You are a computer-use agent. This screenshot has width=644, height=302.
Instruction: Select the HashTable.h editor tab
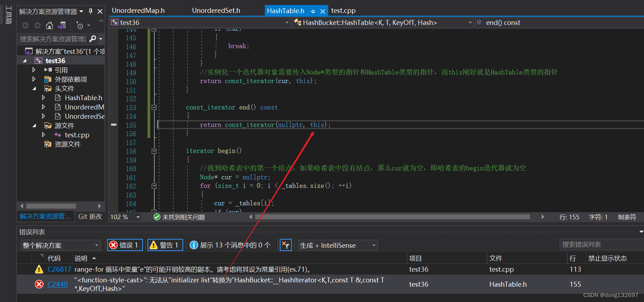pyautogui.click(x=285, y=11)
